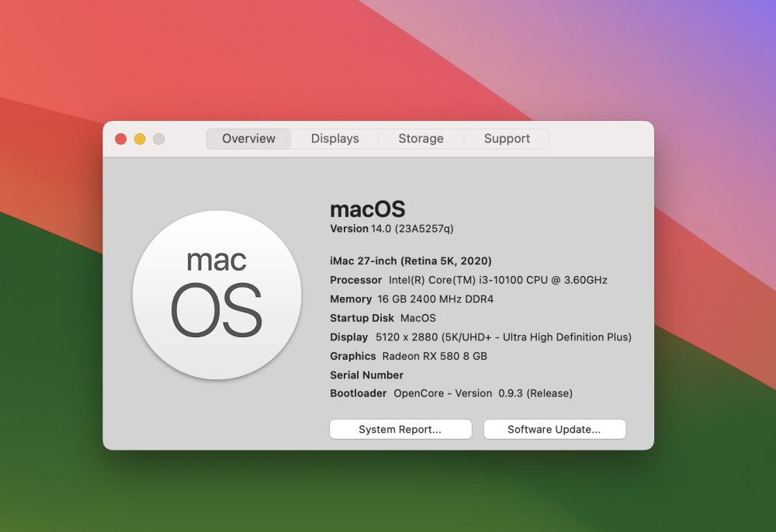The height and width of the screenshot is (532, 776).
Task: Select the Display 5120 x 2880 line
Action: [x=480, y=337]
